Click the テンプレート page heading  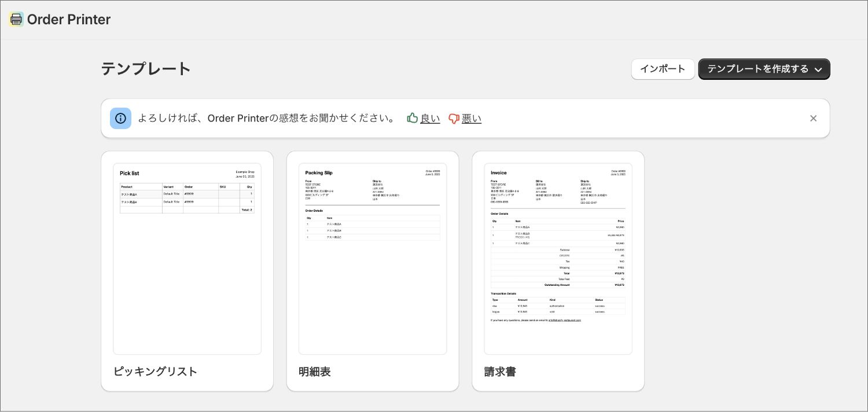click(146, 69)
